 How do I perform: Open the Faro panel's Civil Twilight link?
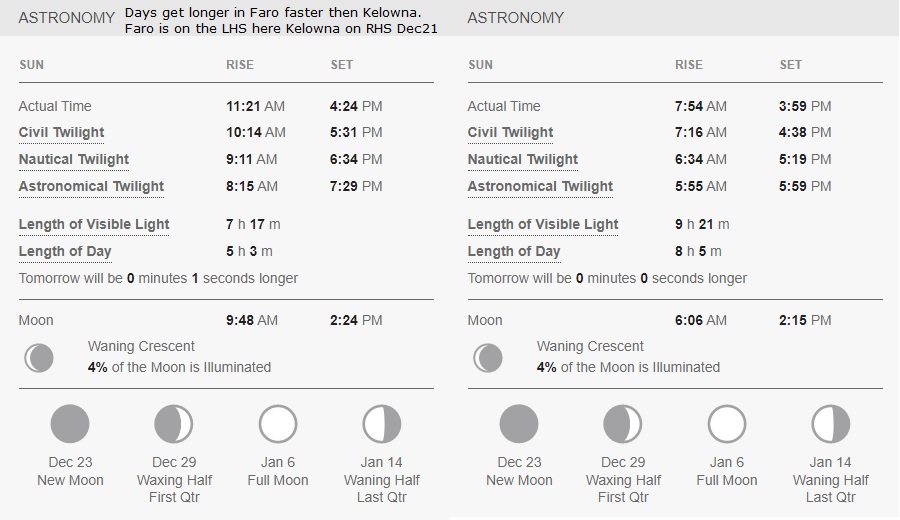tap(61, 133)
